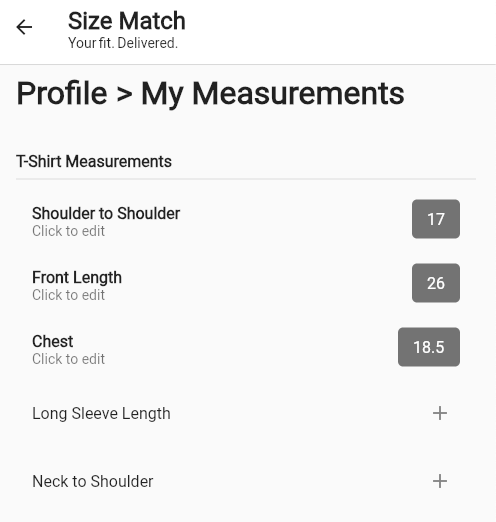Click 'Click to edit' under Front Length
Viewport: 496px width, 522px height.
(x=68, y=295)
